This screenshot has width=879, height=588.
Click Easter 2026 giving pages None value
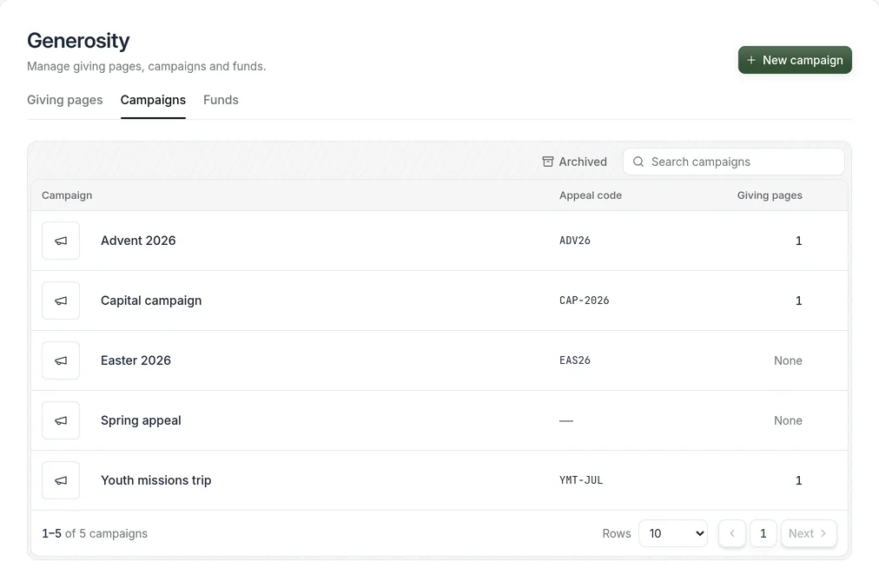788,360
